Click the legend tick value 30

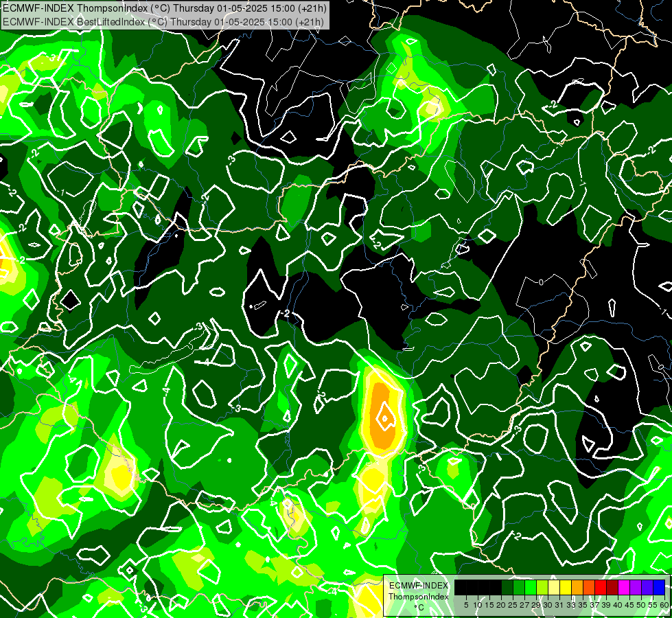coord(548,605)
